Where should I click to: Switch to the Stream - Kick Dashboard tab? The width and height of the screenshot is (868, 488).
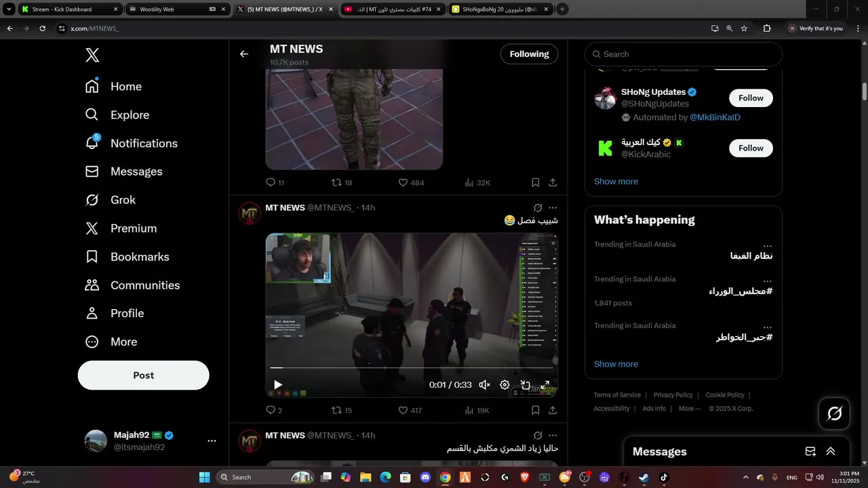pos(70,9)
